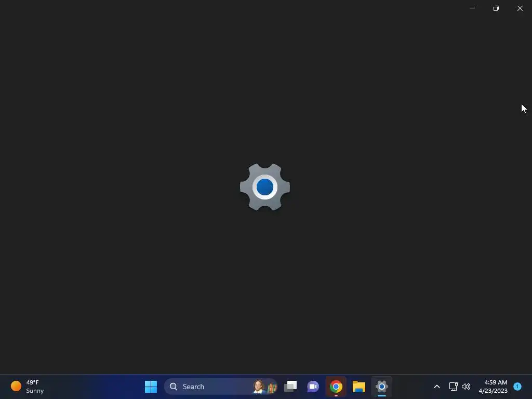
Task: Click the search highlight illustration in Search box
Action: (264, 387)
